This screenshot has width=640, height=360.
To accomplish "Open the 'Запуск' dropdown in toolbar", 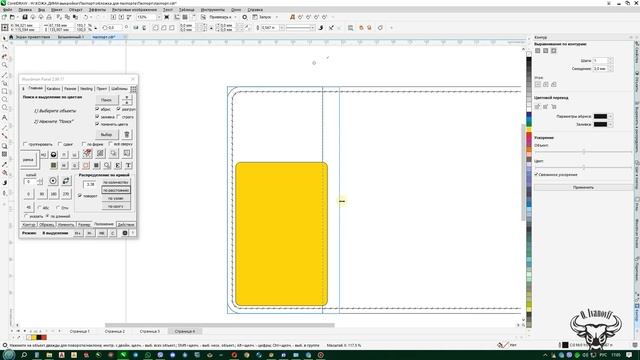I will point(276,17).
